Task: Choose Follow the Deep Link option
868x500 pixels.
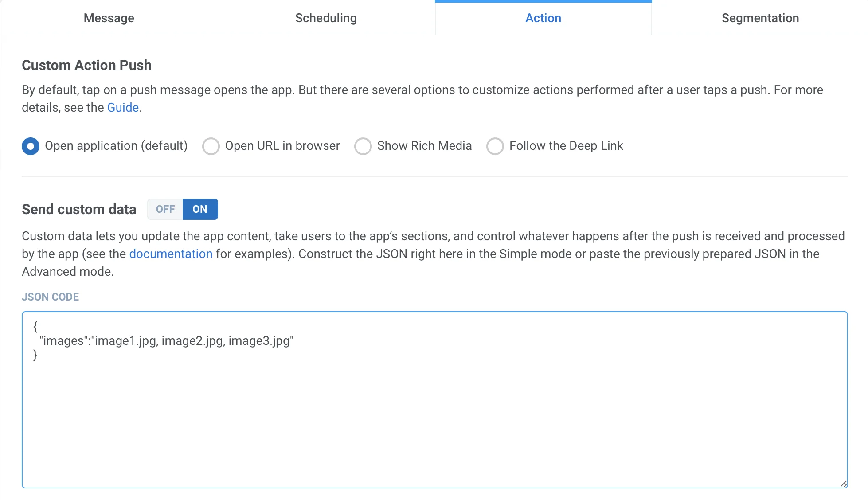Action: 495,146
